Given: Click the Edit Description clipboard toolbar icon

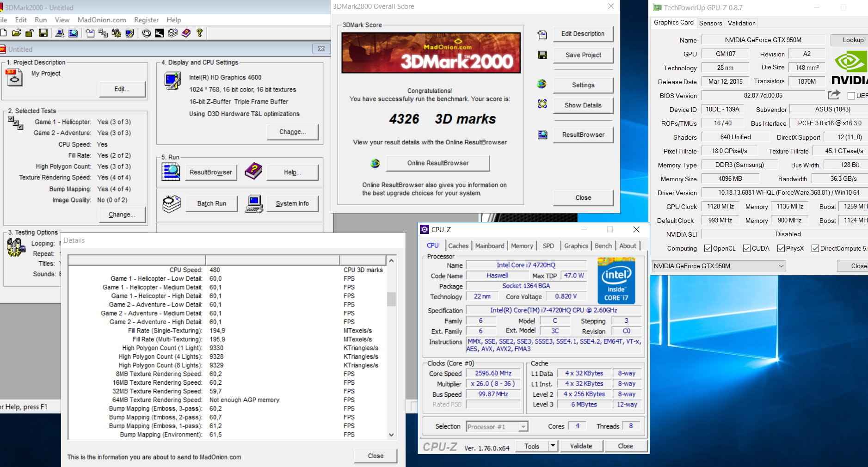Looking at the screenshot, I should [90, 33].
